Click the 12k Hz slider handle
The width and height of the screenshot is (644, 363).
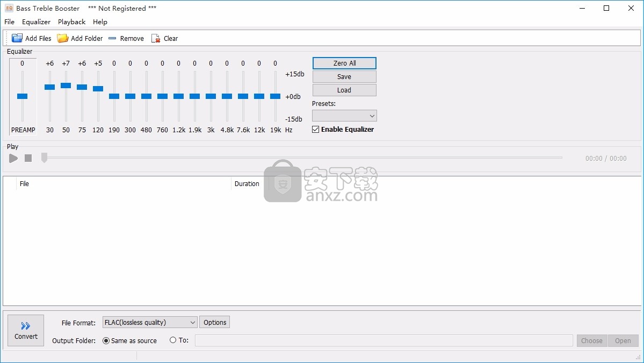tap(259, 96)
